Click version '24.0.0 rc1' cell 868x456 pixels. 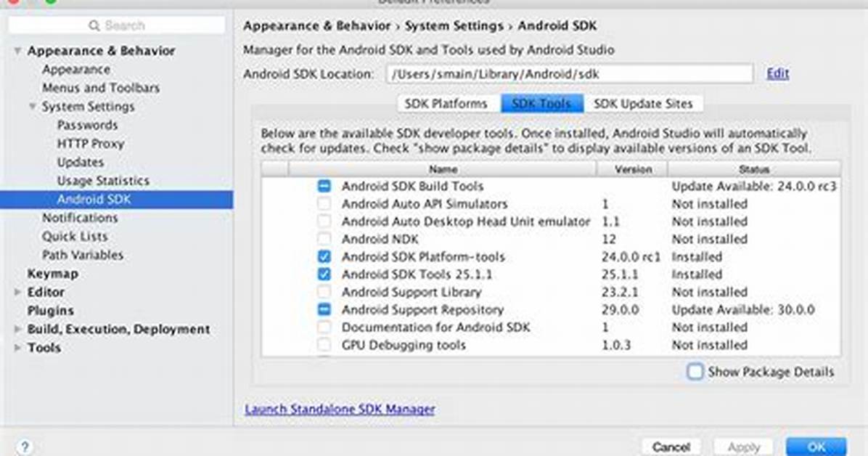(x=631, y=256)
